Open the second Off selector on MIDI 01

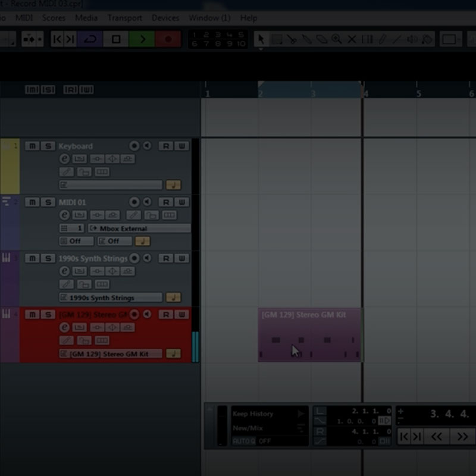[x=115, y=241]
